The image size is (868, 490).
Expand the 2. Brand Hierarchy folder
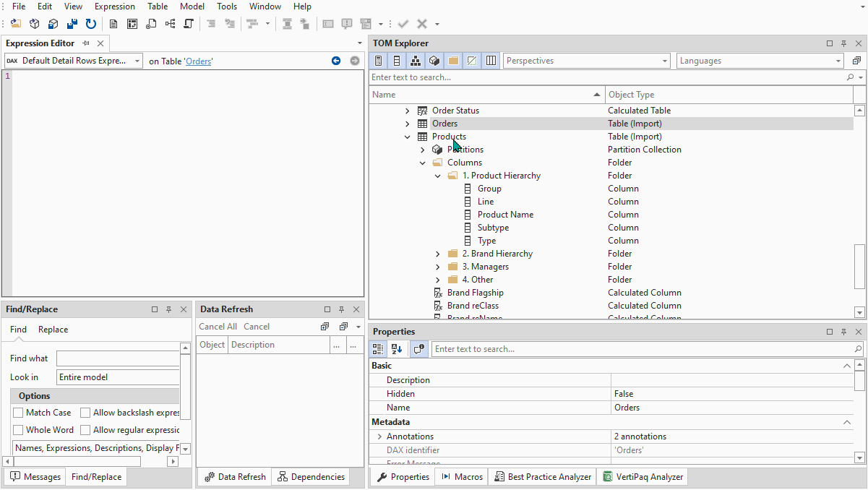pos(437,254)
